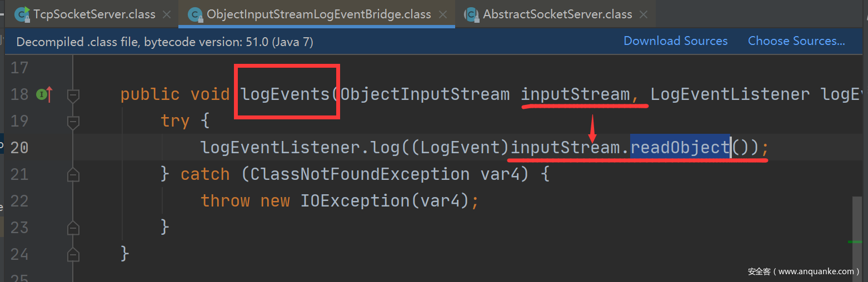Collapse the try block at line 19
868x282 pixels.
pyautogui.click(x=73, y=121)
